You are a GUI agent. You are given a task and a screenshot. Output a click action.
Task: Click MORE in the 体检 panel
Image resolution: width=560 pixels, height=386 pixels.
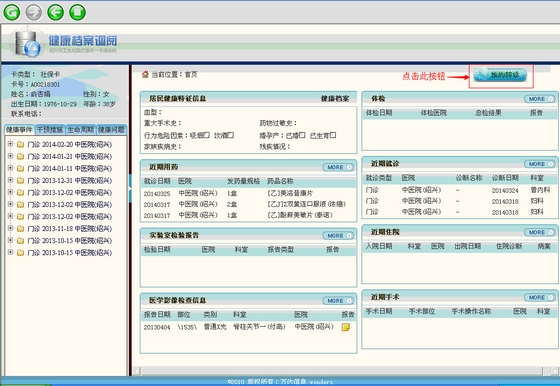540,99
